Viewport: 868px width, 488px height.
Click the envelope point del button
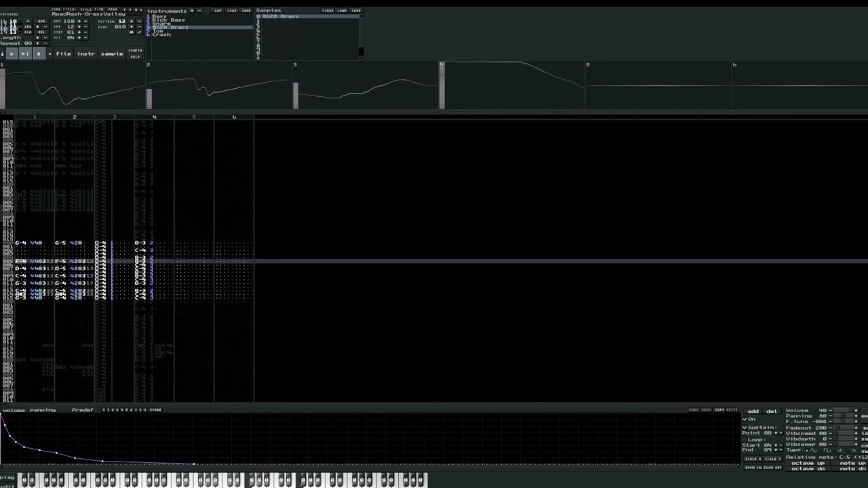[x=772, y=411]
